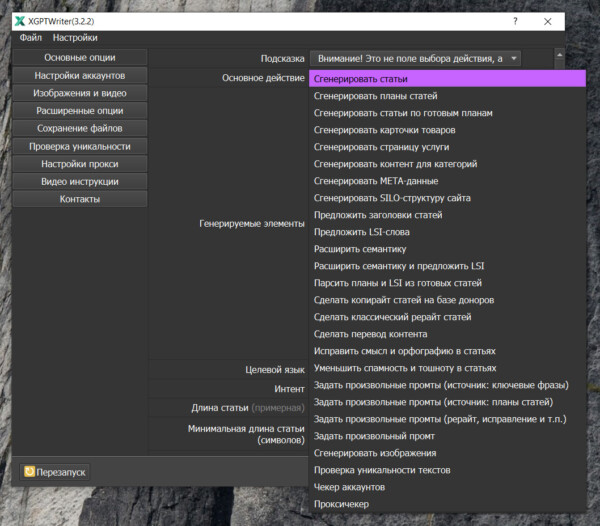The height and width of the screenshot is (526, 600).
Task: Choose Проверка уникальности текстов option
Action: (x=447, y=470)
